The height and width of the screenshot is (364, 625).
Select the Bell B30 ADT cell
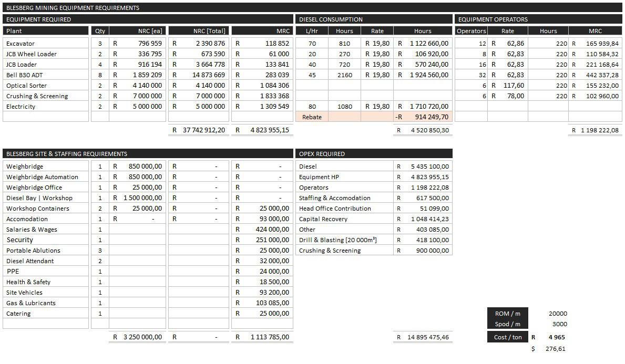[x=45, y=75]
